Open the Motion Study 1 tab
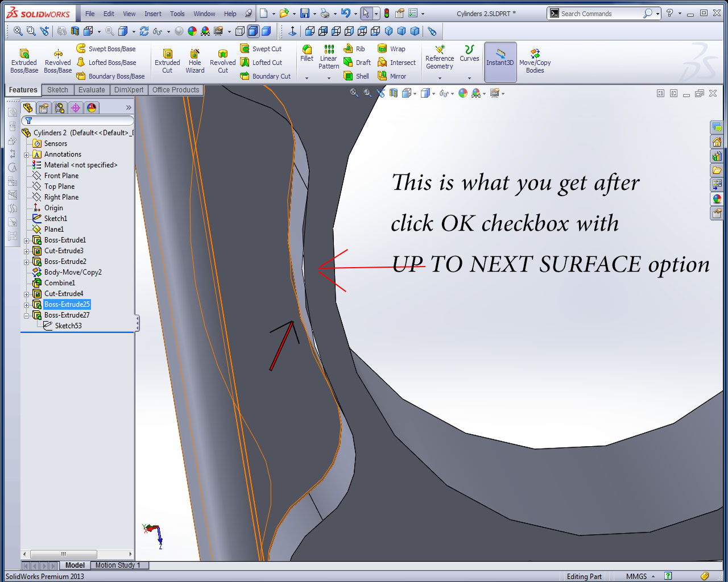 (x=118, y=565)
